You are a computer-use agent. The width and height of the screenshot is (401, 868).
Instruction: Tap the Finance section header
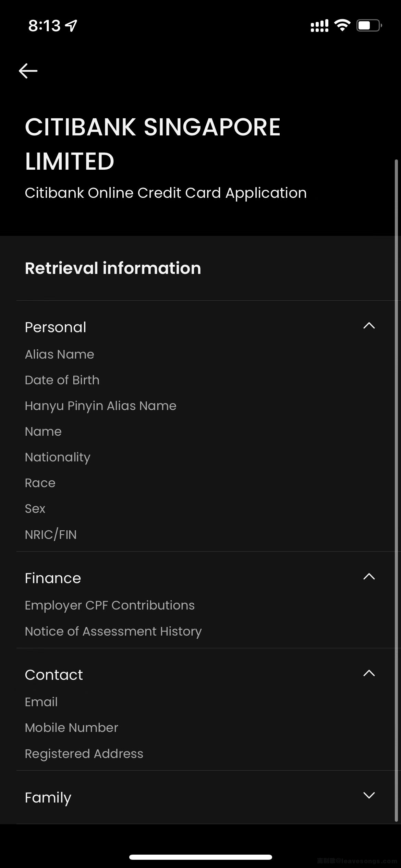click(53, 578)
